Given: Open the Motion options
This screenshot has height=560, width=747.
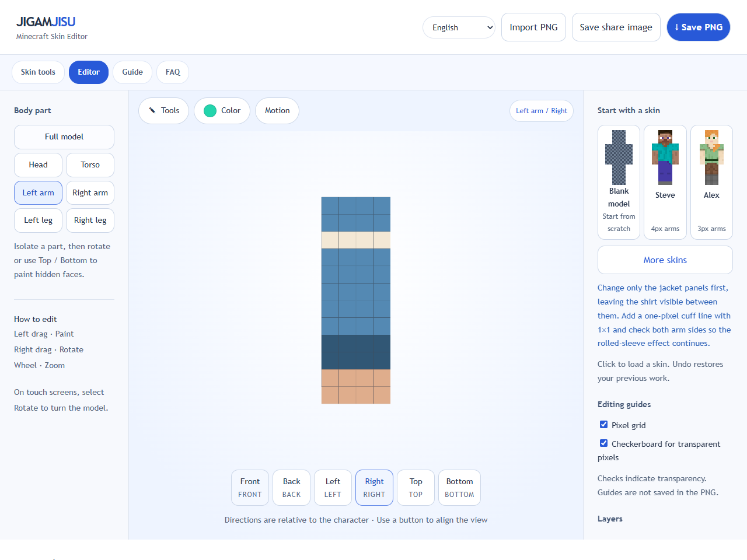Looking at the screenshot, I should (x=277, y=111).
